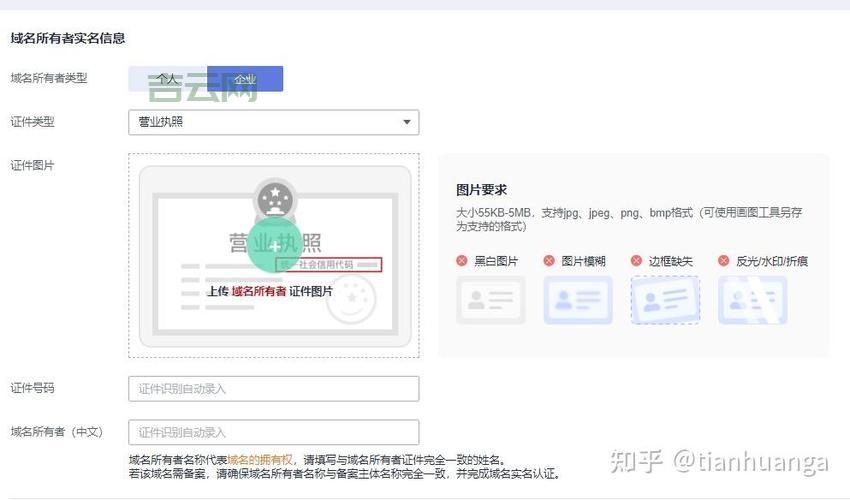Click the green plus upload icon
The height and width of the screenshot is (500, 850).
275,246
